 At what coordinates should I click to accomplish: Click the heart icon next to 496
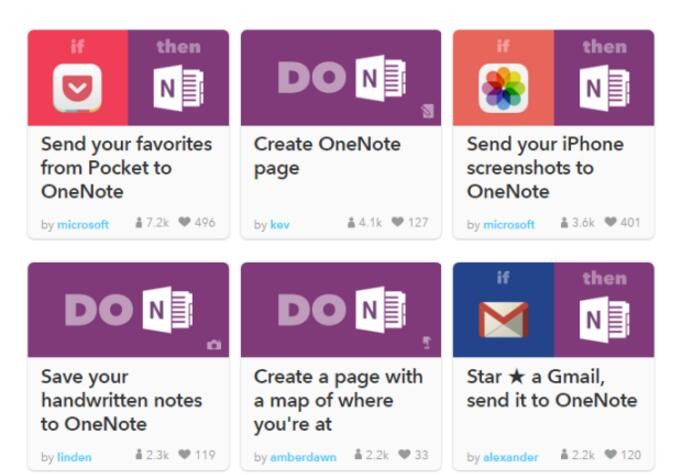point(185,222)
